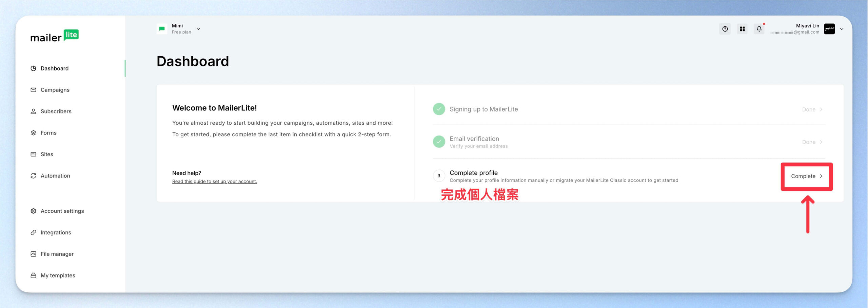Click the Signing up to MailerLite title

pyautogui.click(x=484, y=109)
